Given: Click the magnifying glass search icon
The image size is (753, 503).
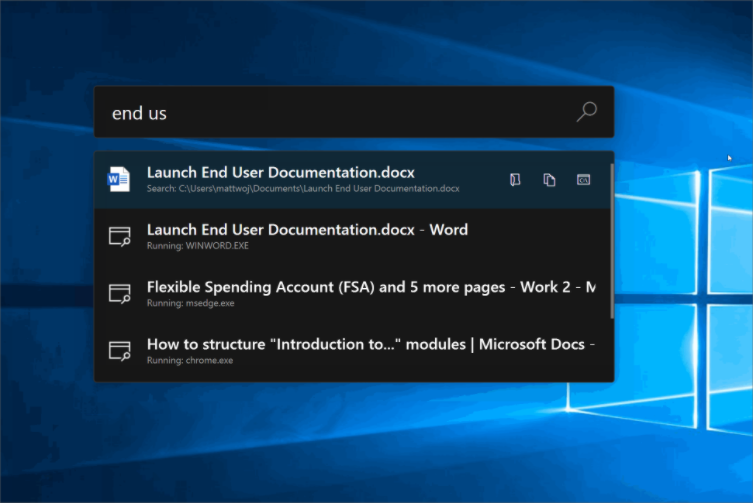Looking at the screenshot, I should click(586, 111).
